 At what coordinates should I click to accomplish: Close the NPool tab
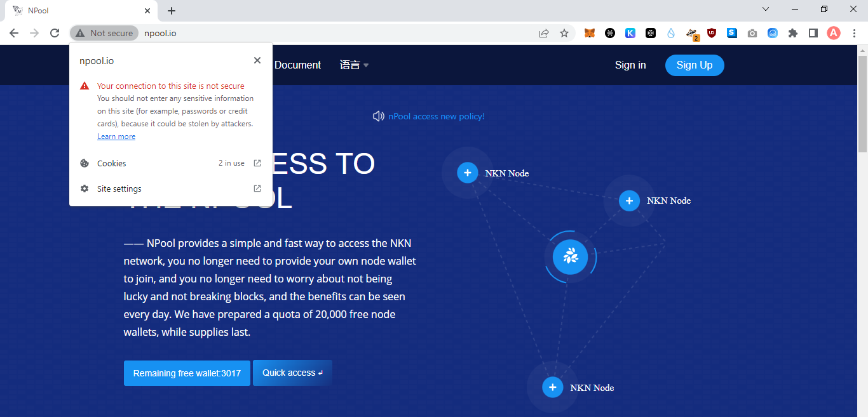pos(147,11)
